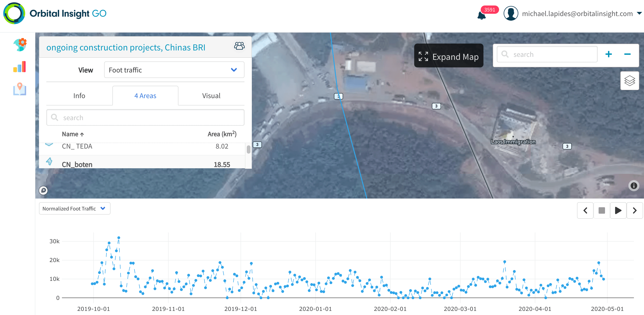Open the Foot traffic view dropdown
This screenshot has width=644, height=315.
(174, 70)
